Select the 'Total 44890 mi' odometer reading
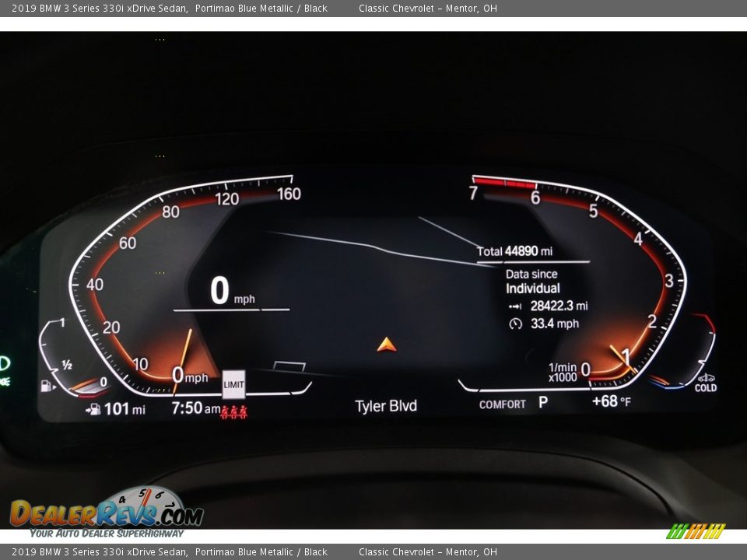This screenshot has height=560, width=747. (514, 251)
